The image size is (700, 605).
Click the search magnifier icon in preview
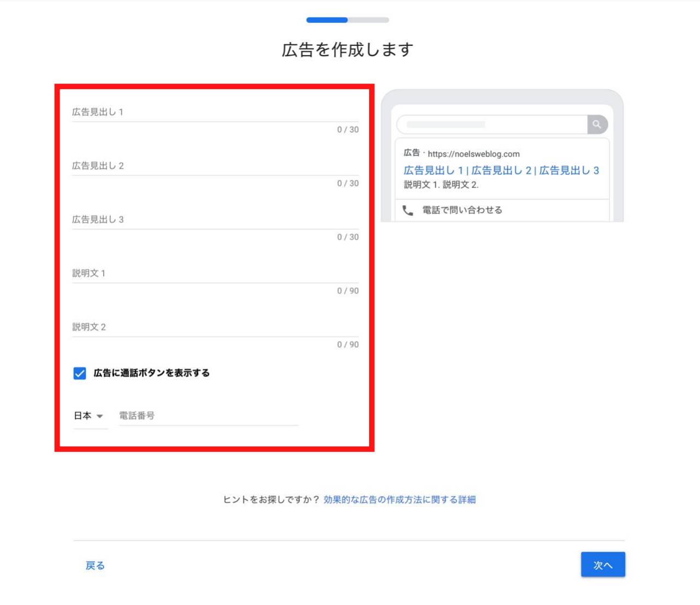coord(597,125)
